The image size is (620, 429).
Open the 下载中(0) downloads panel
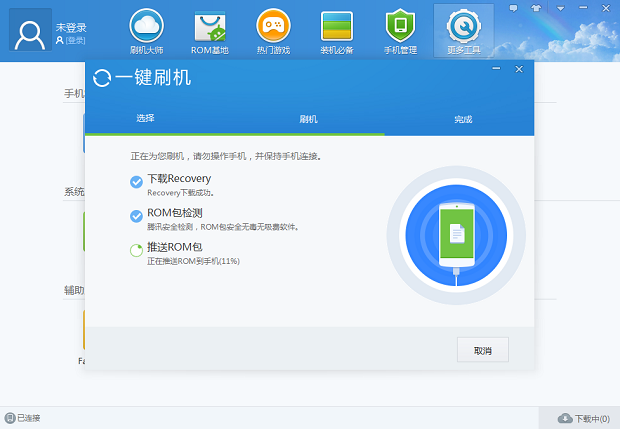tap(584, 418)
